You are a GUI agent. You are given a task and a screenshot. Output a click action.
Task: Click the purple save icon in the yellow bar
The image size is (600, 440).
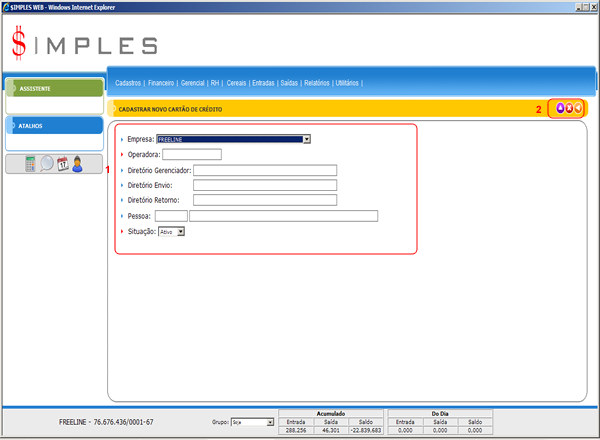(559, 108)
